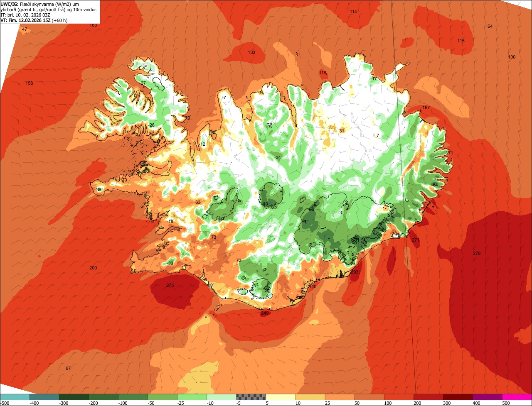The width and height of the screenshot is (532, 406).
Task: Click the map value 63 in western Iceland
Action: [x=198, y=202]
